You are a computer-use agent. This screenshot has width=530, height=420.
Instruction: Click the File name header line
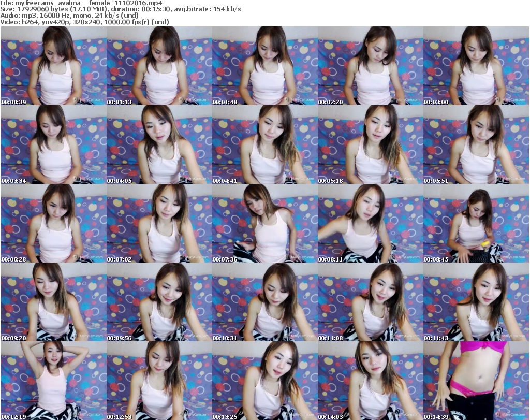(81, 3)
